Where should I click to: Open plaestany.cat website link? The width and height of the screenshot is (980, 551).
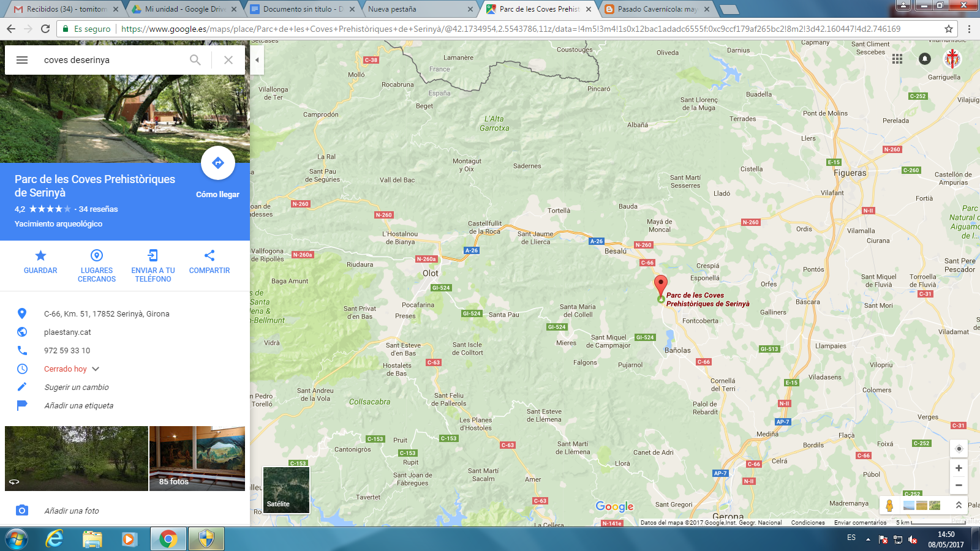[67, 332]
